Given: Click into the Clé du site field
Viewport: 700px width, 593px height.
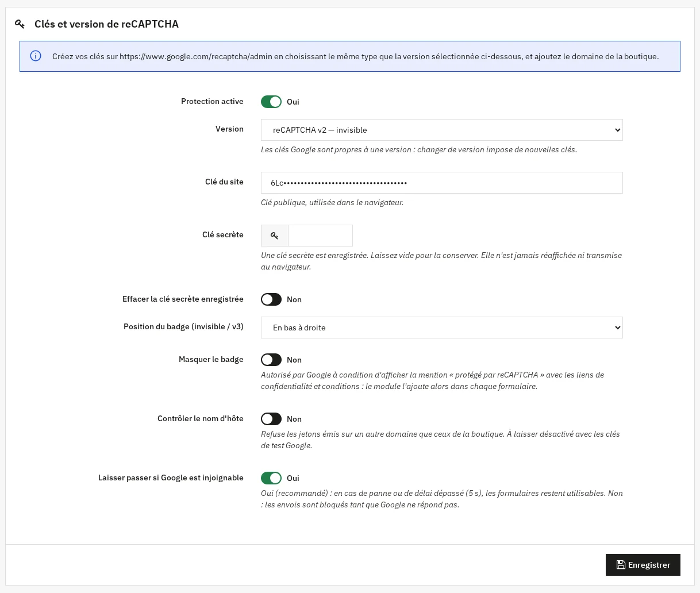Looking at the screenshot, I should [x=442, y=183].
